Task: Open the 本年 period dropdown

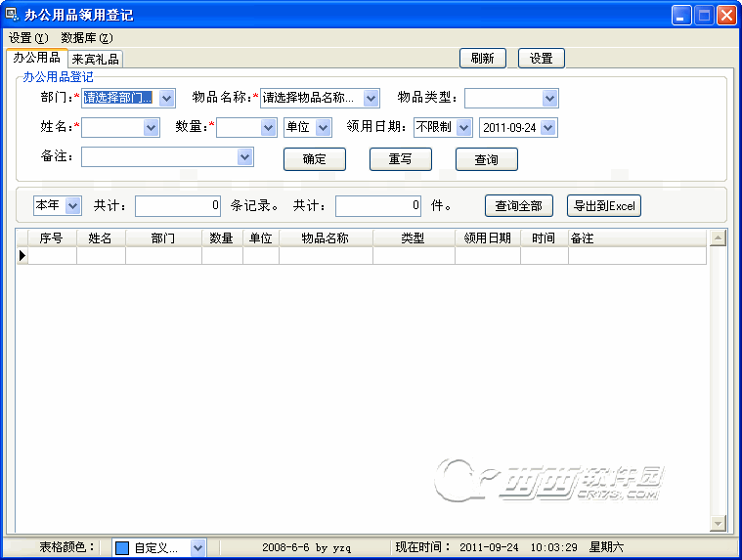Action: (x=73, y=206)
